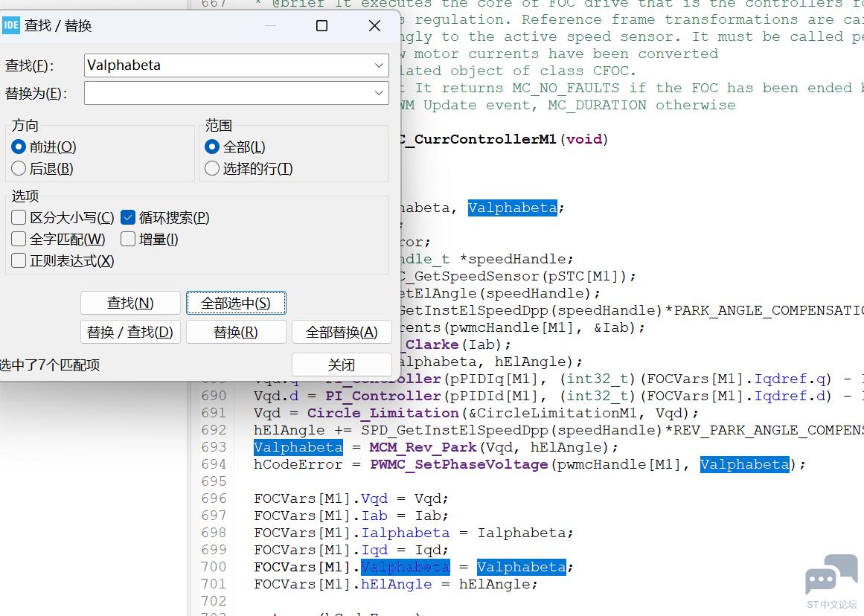864x616 pixels.
Task: Click highlighted Valphabeta in PWMC_SetPhaseVoltage call
Action: point(744,464)
